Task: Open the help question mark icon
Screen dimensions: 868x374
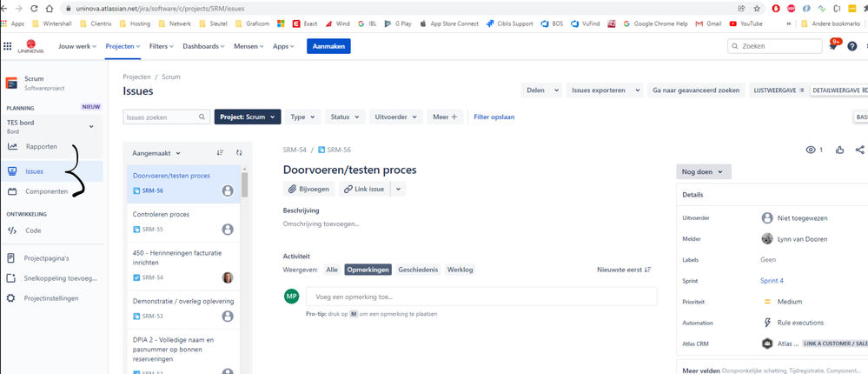Action: click(x=852, y=47)
